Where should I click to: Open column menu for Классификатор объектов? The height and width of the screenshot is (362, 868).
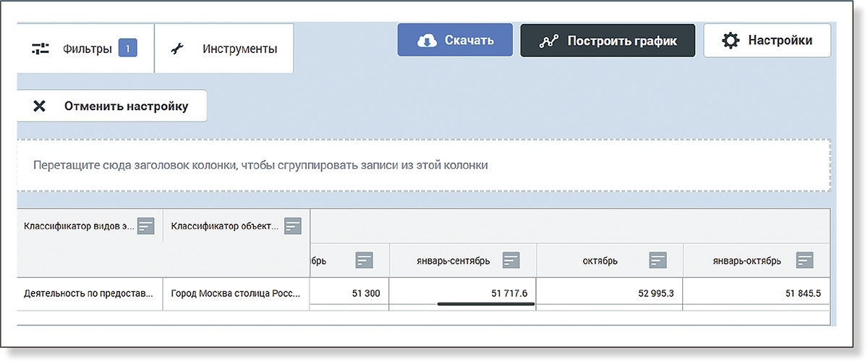[x=292, y=227]
